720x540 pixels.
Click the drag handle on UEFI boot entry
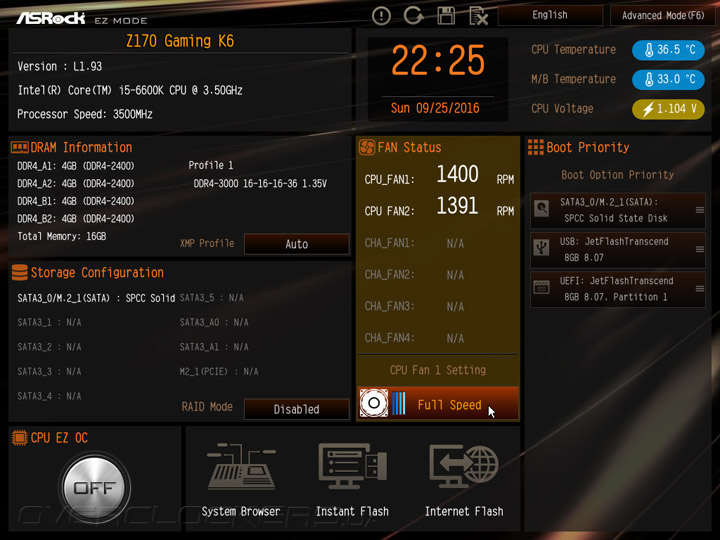pyautogui.click(x=699, y=289)
